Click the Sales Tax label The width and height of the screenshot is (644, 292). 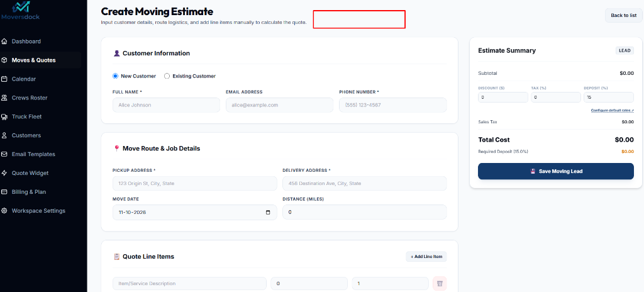487,122
